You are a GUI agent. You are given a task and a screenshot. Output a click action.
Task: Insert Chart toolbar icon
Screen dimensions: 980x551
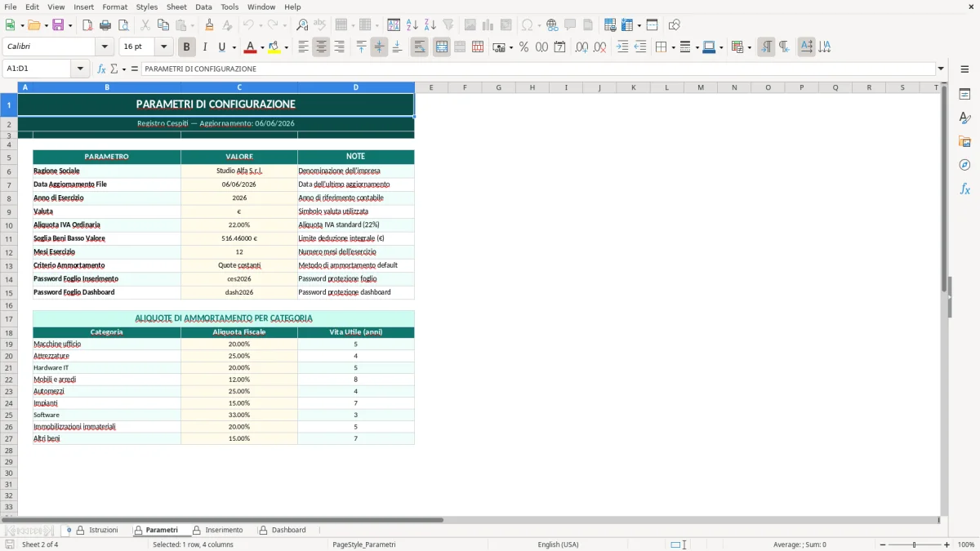point(488,25)
